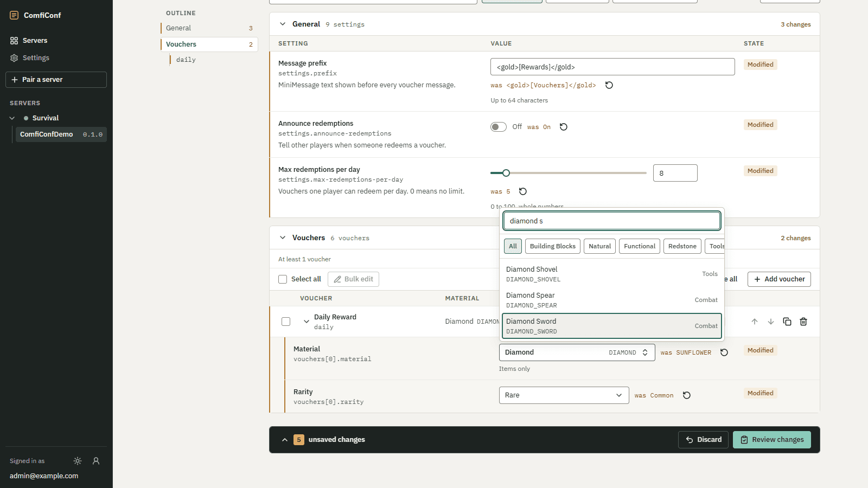Choose Diamond Sword from the results
Image resolution: width=868 pixels, height=488 pixels.
(612, 326)
